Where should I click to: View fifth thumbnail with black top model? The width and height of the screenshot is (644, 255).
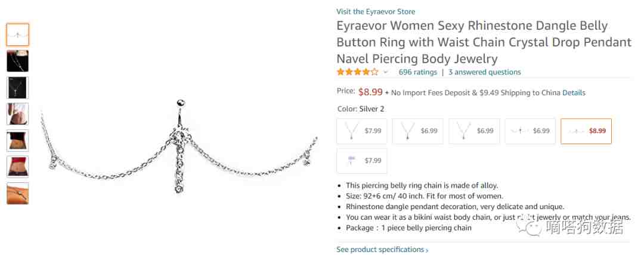pos(18,141)
